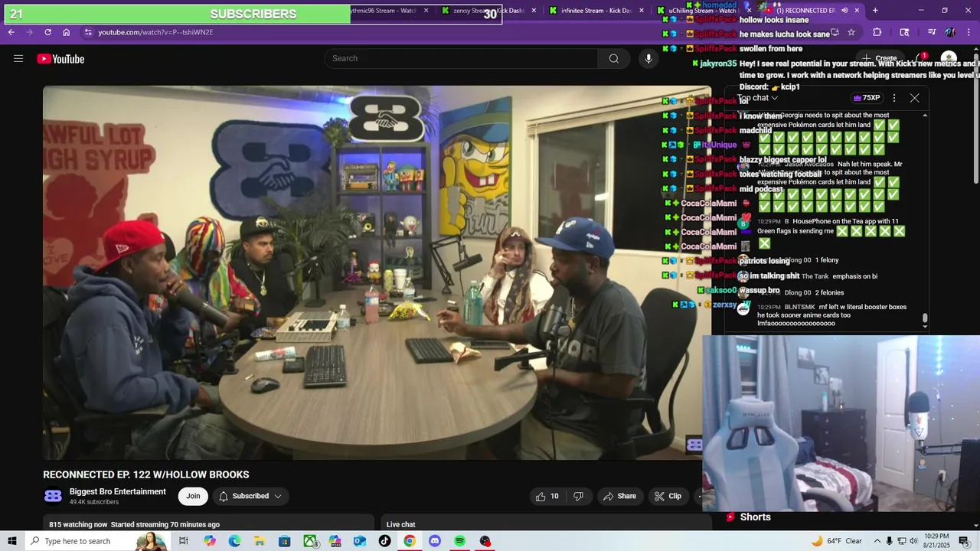Open a new browser tab

(875, 11)
